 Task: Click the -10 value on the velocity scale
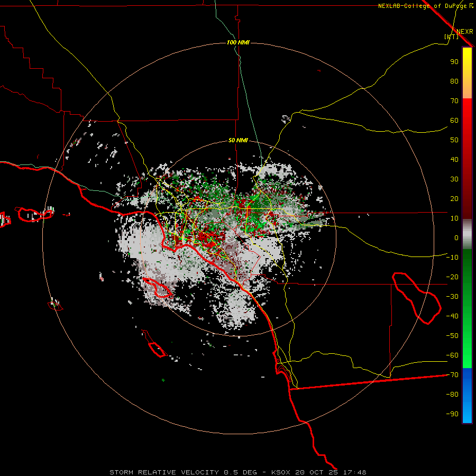click(x=452, y=258)
